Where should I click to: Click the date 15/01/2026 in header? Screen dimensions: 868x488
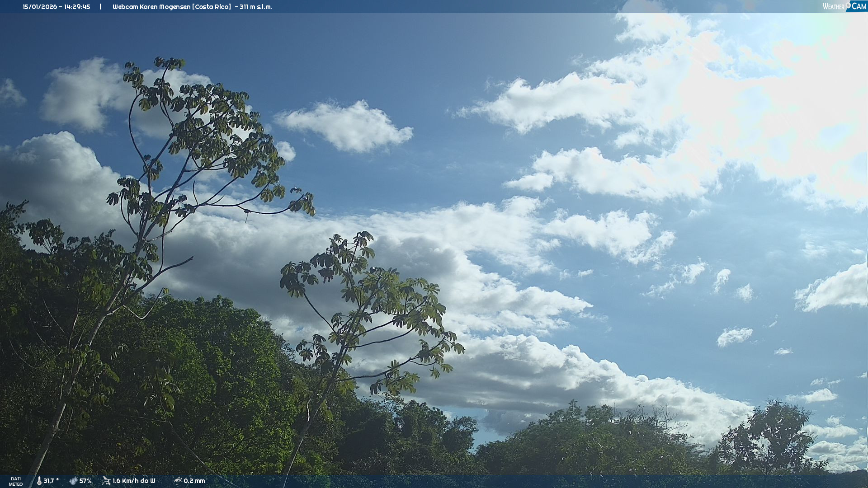click(x=39, y=7)
